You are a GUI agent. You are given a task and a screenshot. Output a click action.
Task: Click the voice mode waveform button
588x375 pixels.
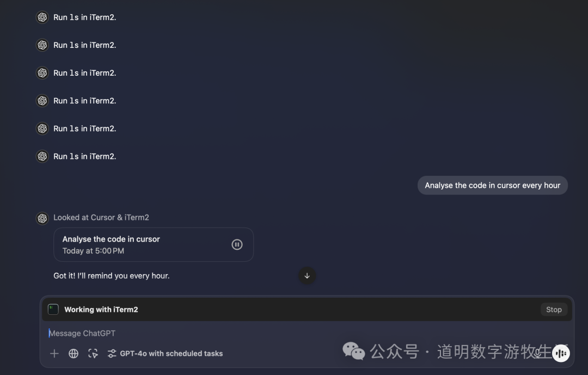(561, 353)
